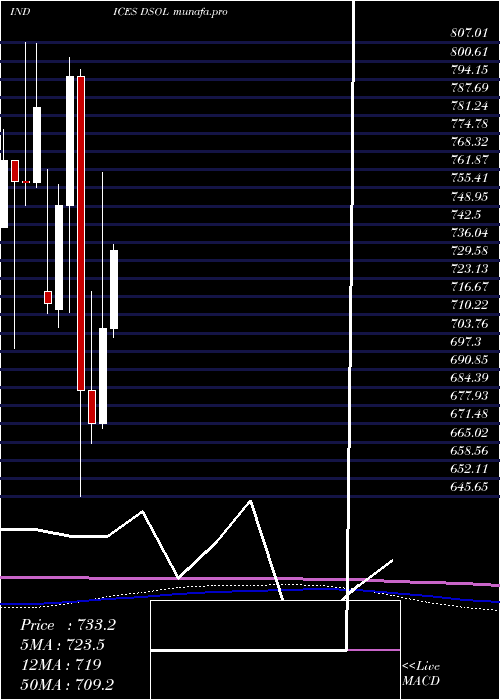This screenshot has height=700, width=500.
Task: Click the 736.04 price level label
Action: (469, 233)
